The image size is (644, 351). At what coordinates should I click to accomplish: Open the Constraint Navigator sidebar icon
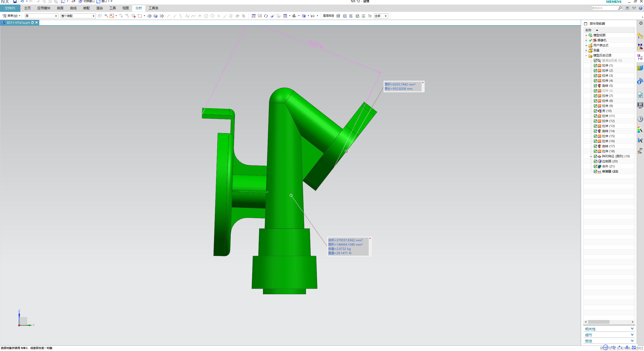(640, 46)
